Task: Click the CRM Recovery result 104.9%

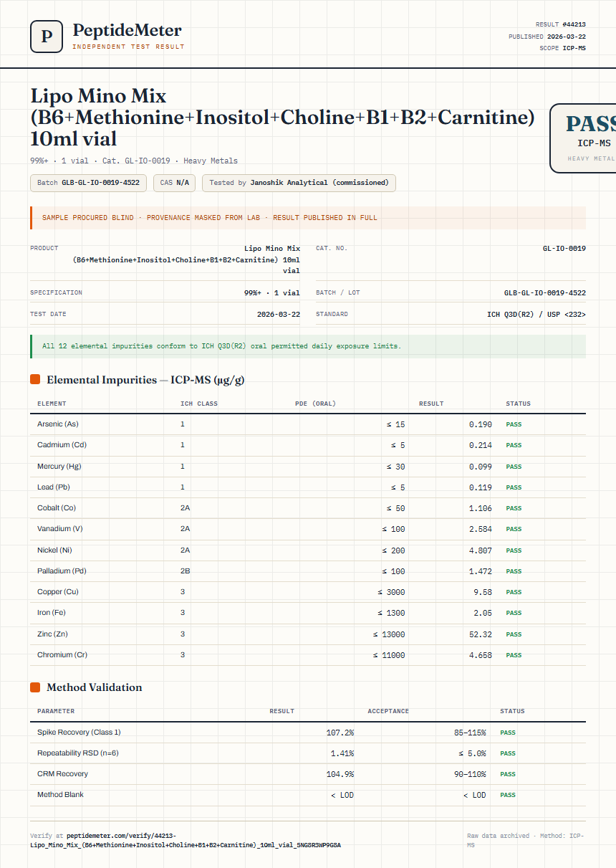Action: pos(340,774)
